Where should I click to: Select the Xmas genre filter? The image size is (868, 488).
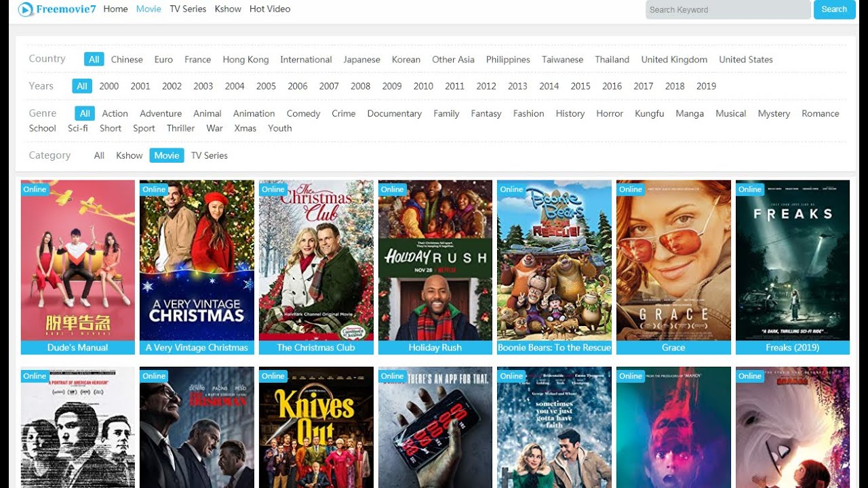pyautogui.click(x=245, y=128)
